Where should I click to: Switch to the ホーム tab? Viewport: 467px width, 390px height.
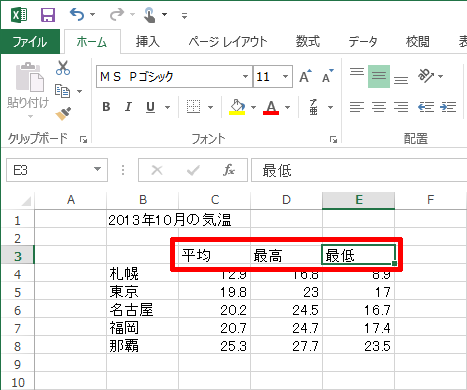92,42
